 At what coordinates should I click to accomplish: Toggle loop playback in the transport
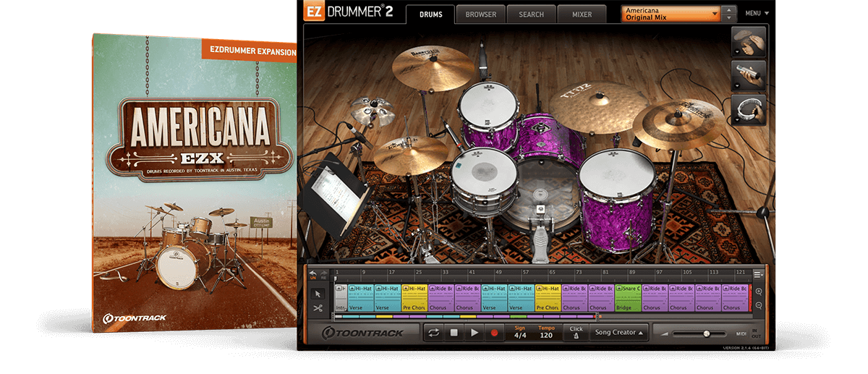tap(434, 333)
